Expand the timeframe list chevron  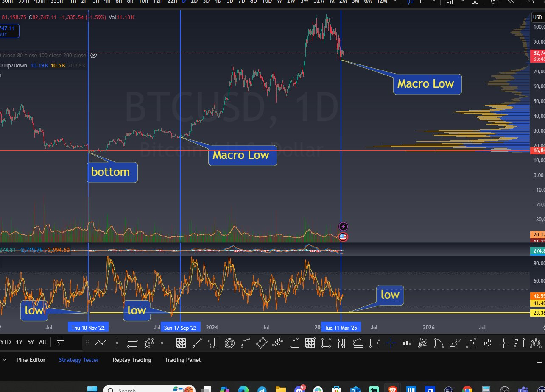396,2
